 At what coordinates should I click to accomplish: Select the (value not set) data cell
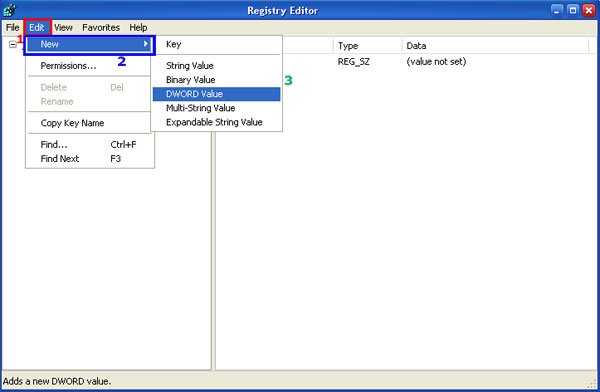[x=436, y=62]
